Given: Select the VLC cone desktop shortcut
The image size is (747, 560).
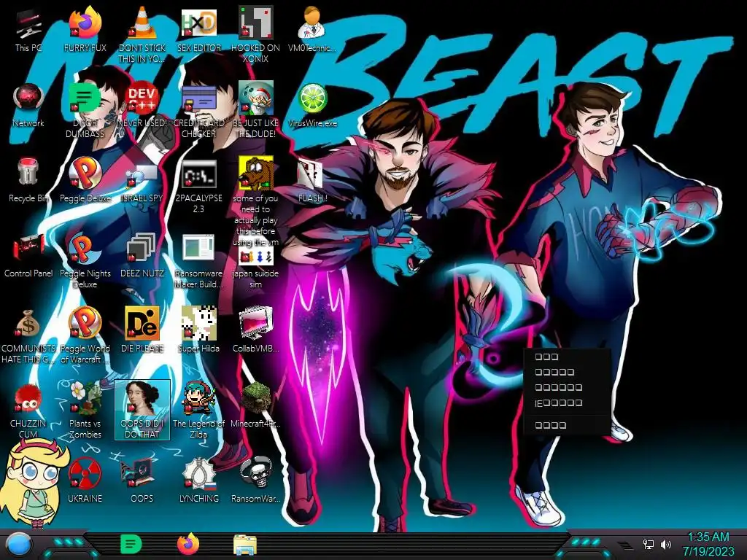Looking at the screenshot, I should tap(142, 34).
